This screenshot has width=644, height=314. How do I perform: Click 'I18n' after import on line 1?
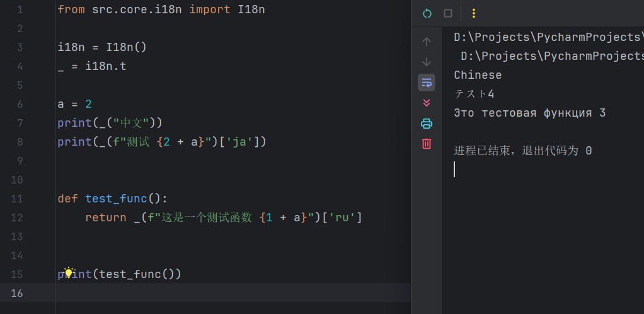(251, 9)
